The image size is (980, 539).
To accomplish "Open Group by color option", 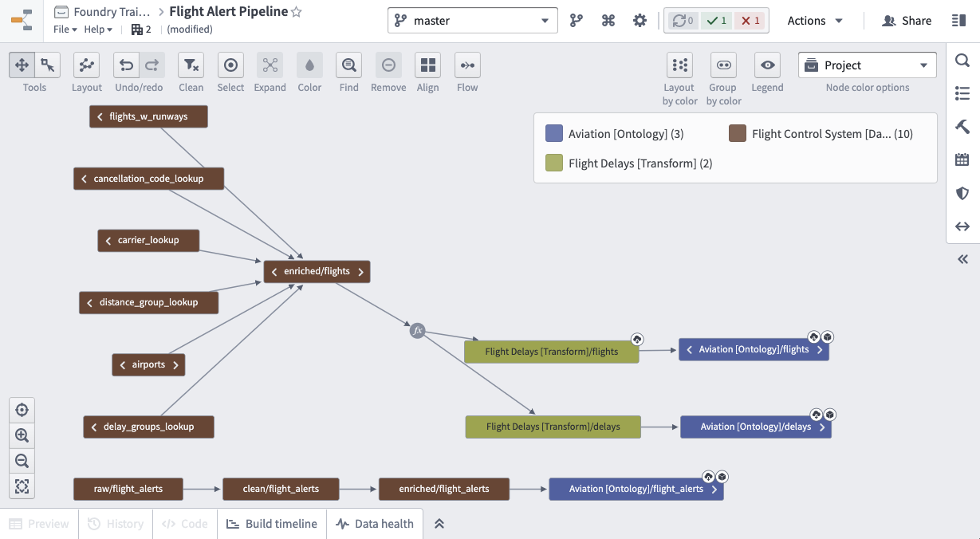I will (x=722, y=65).
